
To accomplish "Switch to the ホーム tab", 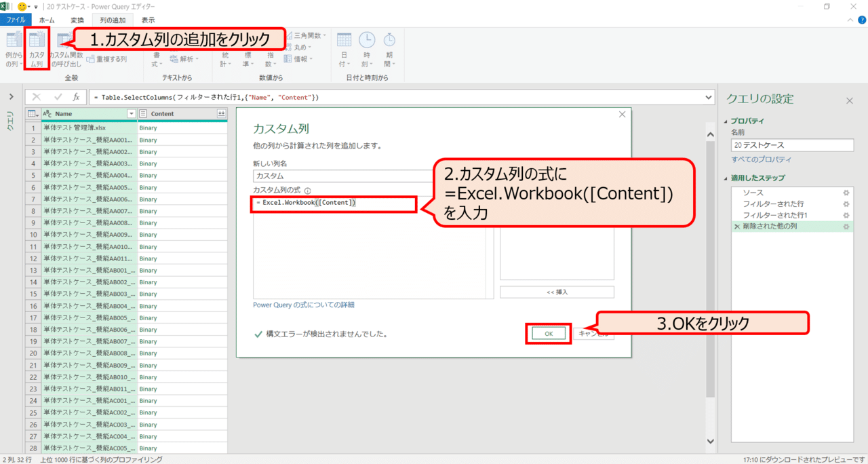I will coord(47,20).
